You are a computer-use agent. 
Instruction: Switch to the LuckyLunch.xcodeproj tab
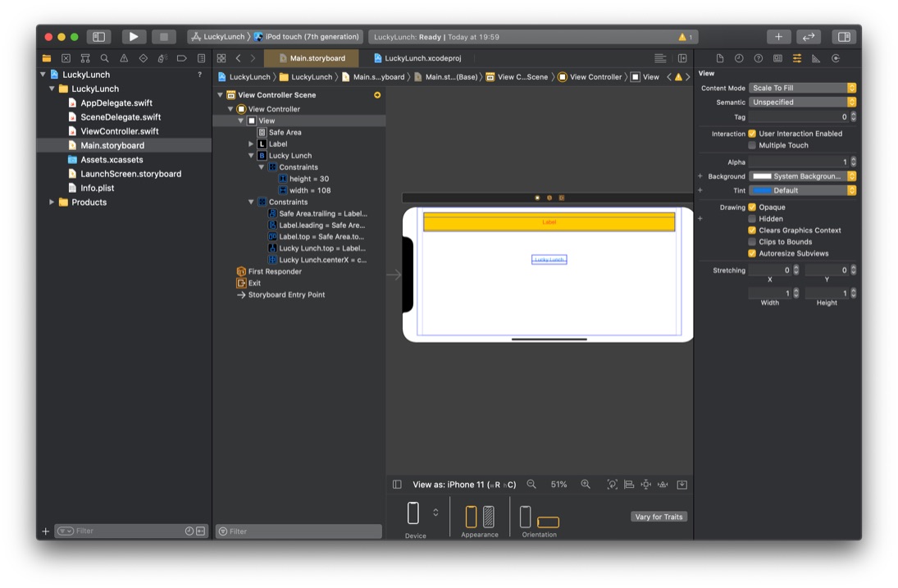click(x=417, y=58)
